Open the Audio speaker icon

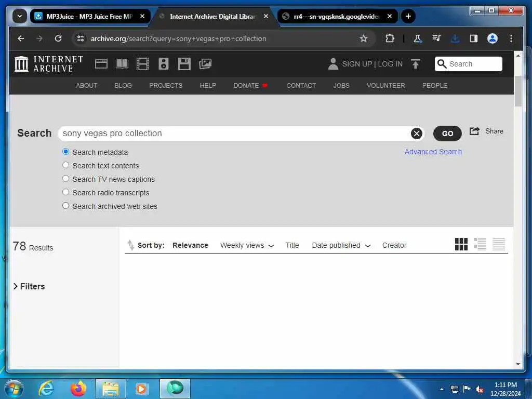point(164,64)
